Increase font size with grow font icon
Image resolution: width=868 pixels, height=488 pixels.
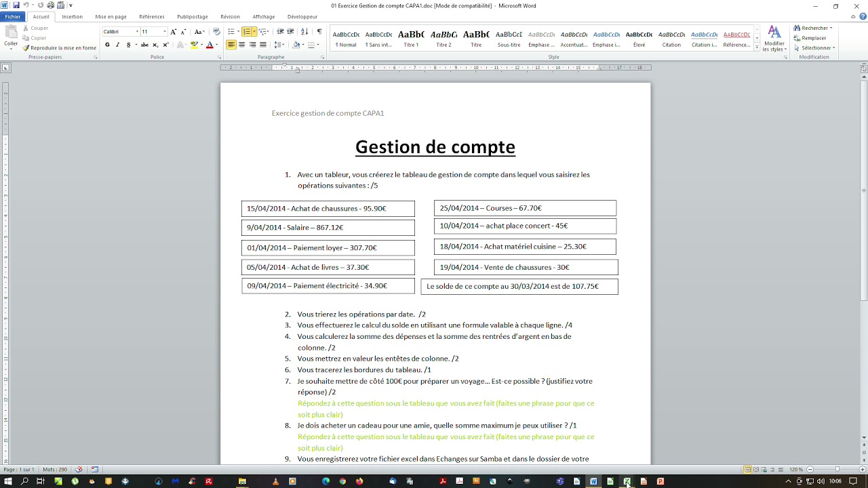pyautogui.click(x=174, y=32)
